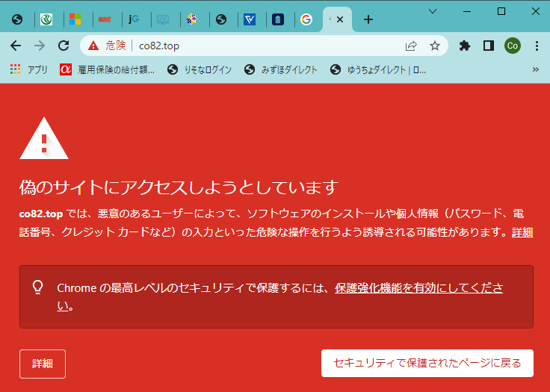Open みずほダイレクト bookmark
Viewport: 550px width, 392px height.
281,69
